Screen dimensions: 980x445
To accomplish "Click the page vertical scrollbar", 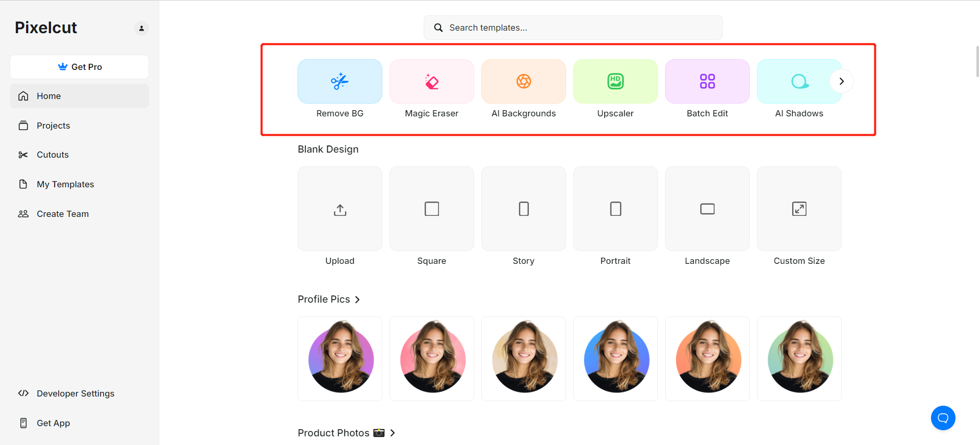I will coord(977,61).
